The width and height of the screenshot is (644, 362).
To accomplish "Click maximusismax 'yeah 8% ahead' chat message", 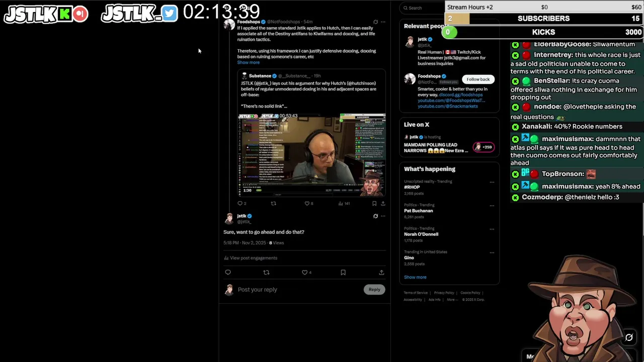I will [575, 187].
